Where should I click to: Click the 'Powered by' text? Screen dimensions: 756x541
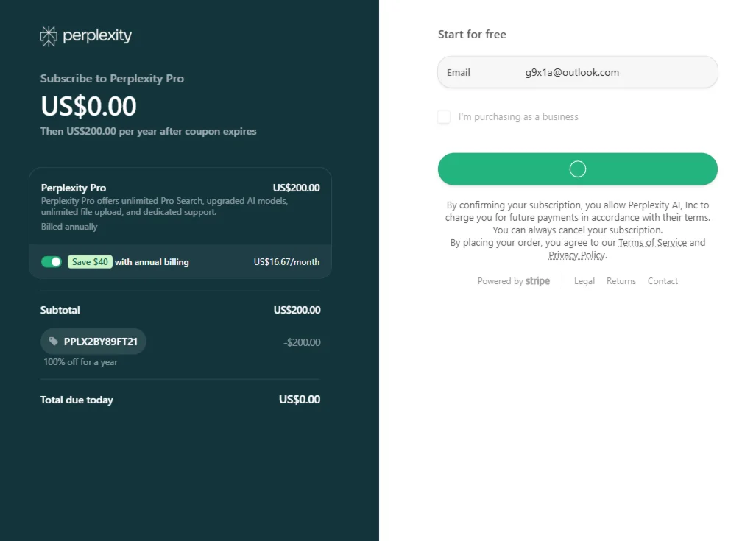point(500,281)
